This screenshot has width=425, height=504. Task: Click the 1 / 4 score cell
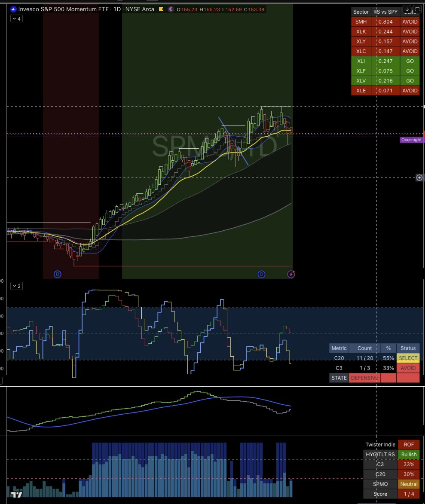409,494
